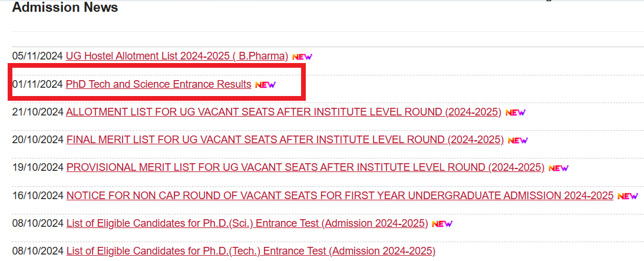644x261 pixels.
Task: Open Ph.D.(Tech.) Eligible Candidates list link
Action: tap(250, 251)
